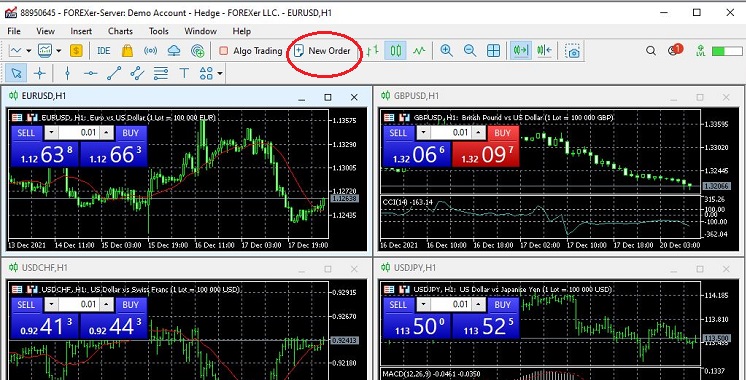Open the Insert menu

(x=81, y=31)
